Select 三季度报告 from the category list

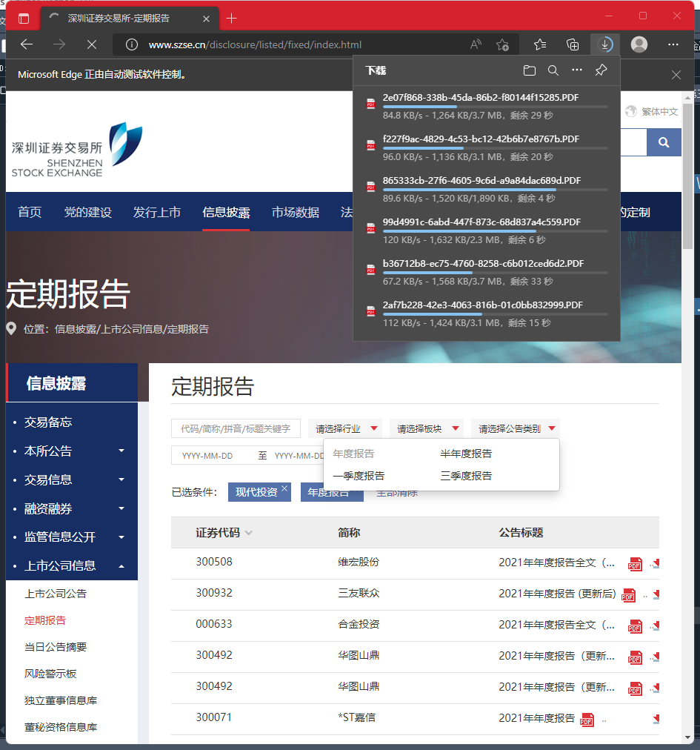click(x=466, y=476)
